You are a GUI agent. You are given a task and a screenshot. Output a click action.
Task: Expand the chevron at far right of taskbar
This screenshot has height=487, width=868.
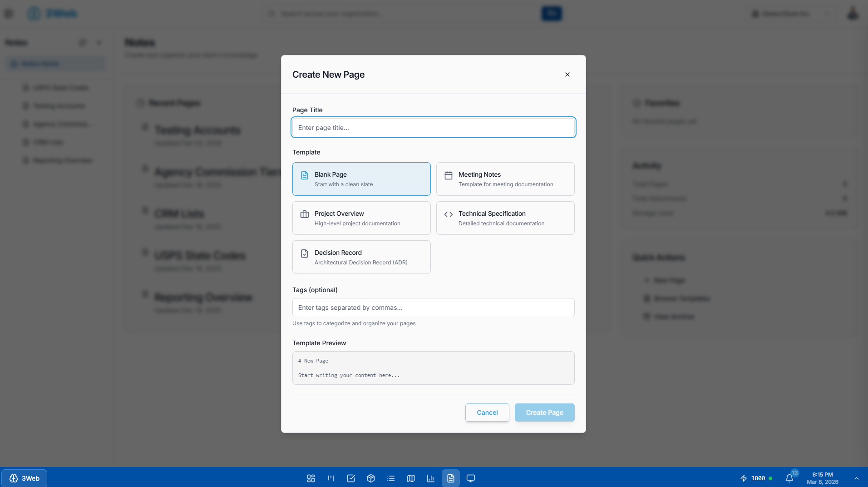pyautogui.click(x=857, y=478)
